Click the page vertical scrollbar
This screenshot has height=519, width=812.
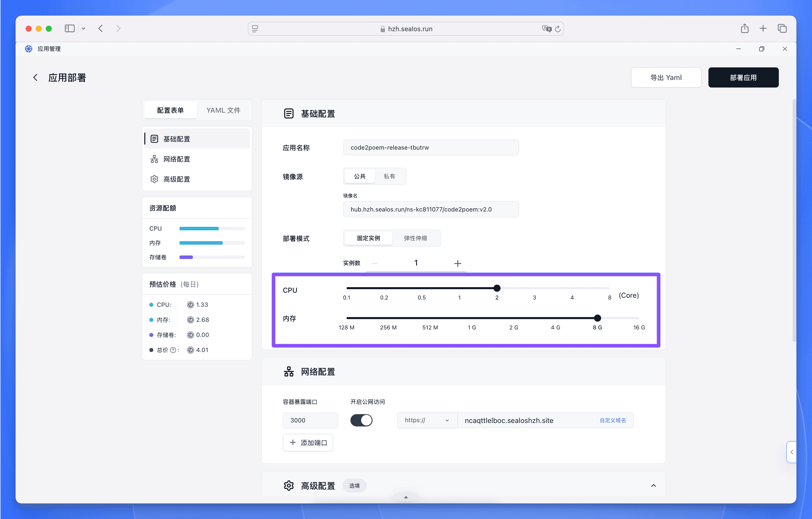click(x=794, y=221)
